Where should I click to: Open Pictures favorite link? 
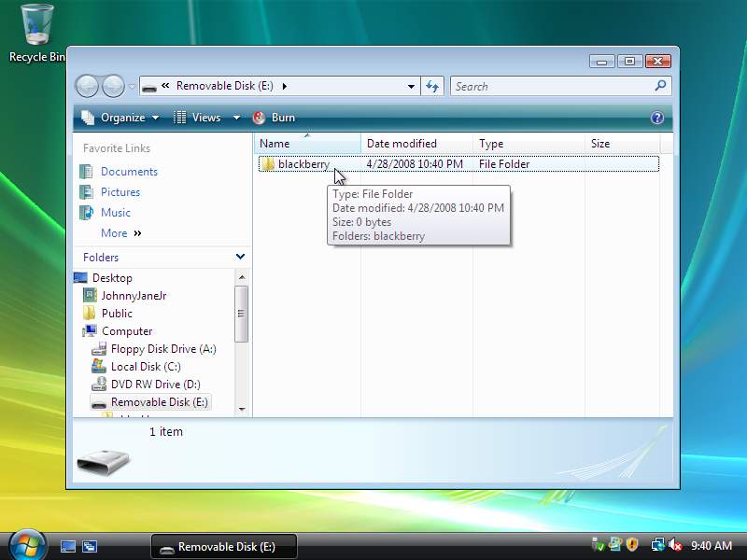120,192
